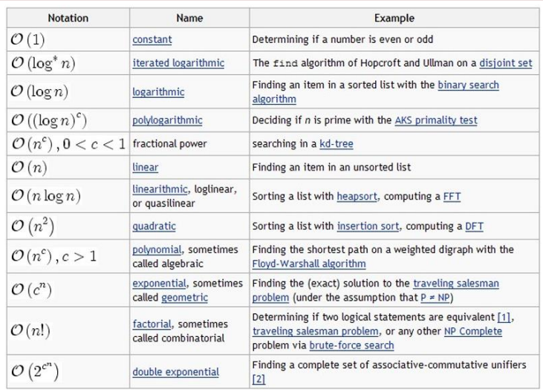Open the Floyd-Warshall algorithm link

(x=309, y=264)
